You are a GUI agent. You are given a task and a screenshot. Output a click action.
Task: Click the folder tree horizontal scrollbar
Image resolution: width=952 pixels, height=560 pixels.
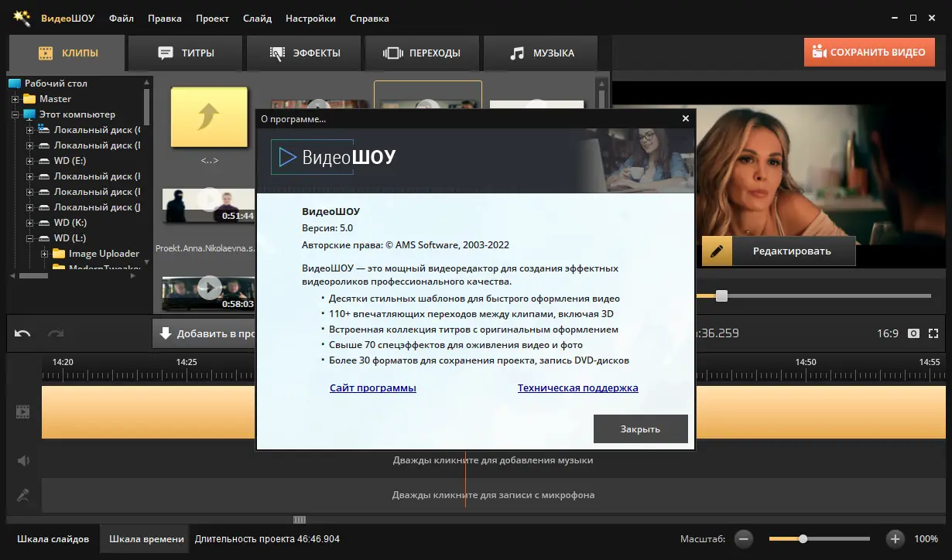coord(34,275)
